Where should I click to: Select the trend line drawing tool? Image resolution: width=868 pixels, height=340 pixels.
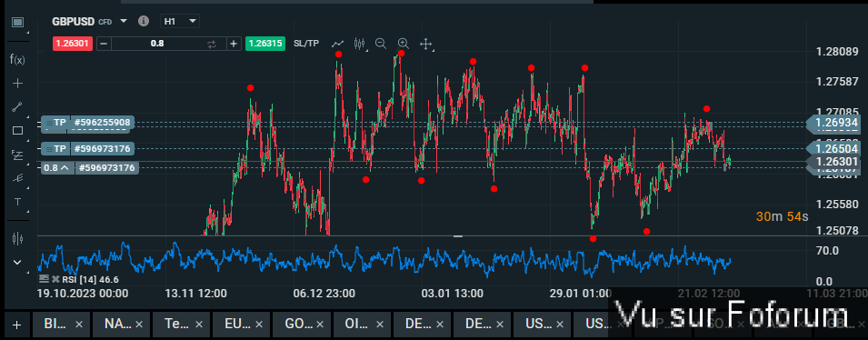(17, 107)
